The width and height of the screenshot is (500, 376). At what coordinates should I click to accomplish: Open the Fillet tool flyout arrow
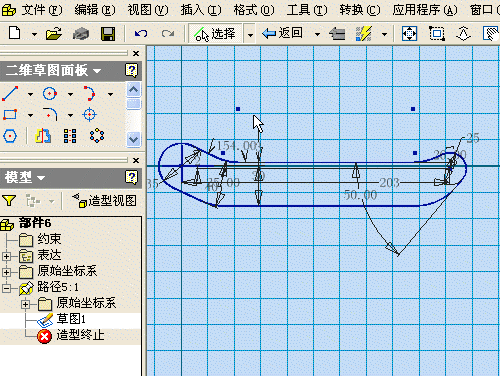[70, 115]
